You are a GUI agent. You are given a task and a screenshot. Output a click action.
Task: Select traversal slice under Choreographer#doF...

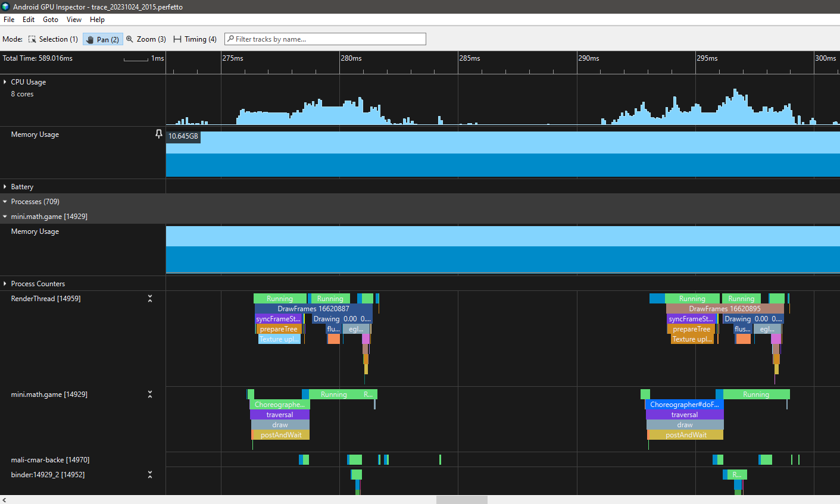point(685,415)
